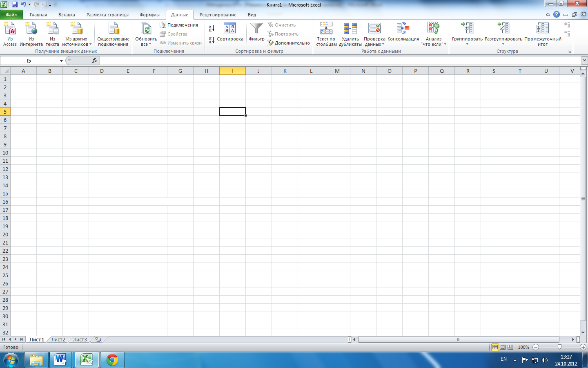Viewport: 588px width, 368px height.
Task: Open the Разметка страницы tab
Action: point(107,15)
